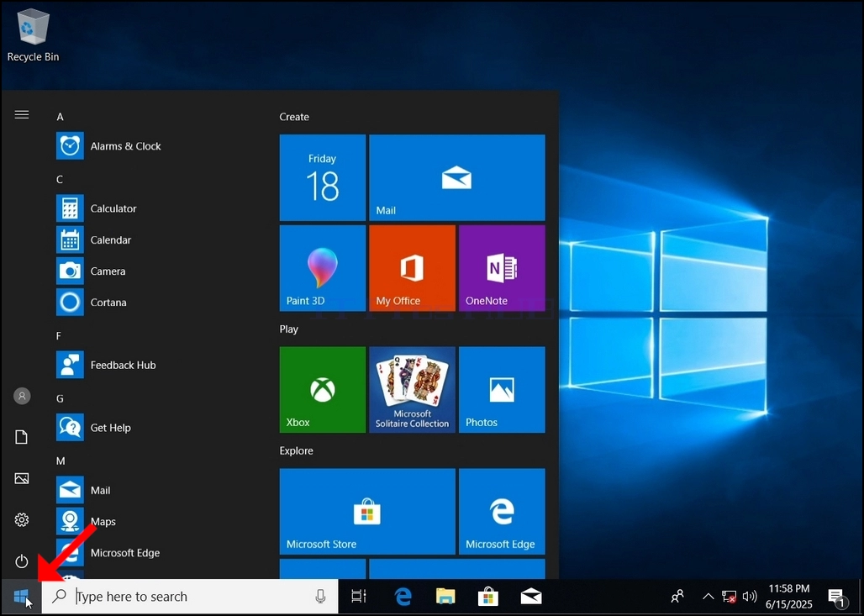Expand the Start menu hamburger
The height and width of the screenshot is (616, 864).
(x=22, y=114)
